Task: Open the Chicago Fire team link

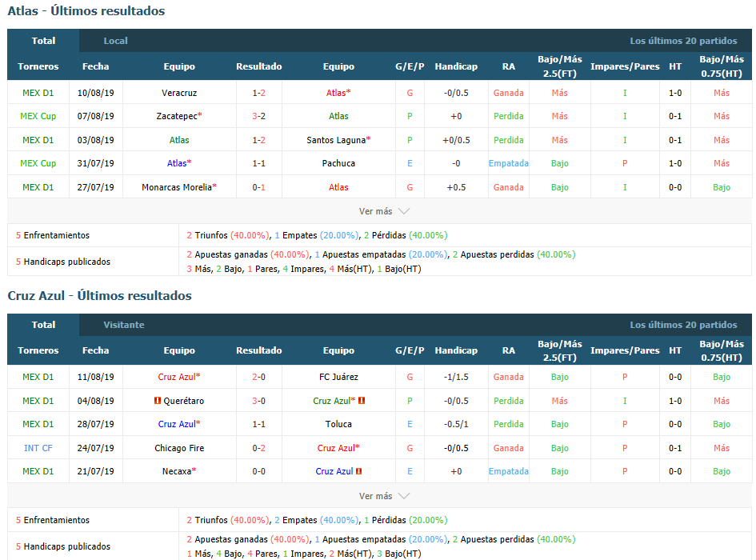Action: tap(179, 448)
